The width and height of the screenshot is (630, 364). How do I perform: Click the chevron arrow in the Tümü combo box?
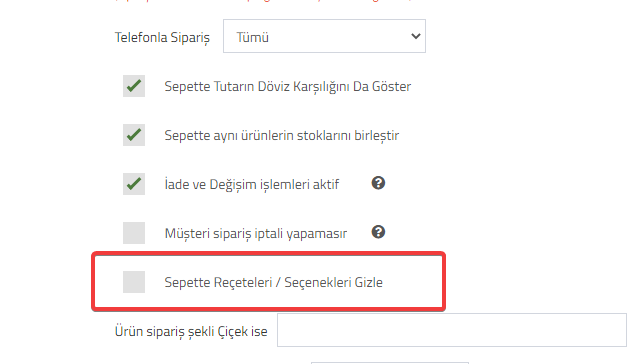[416, 36]
